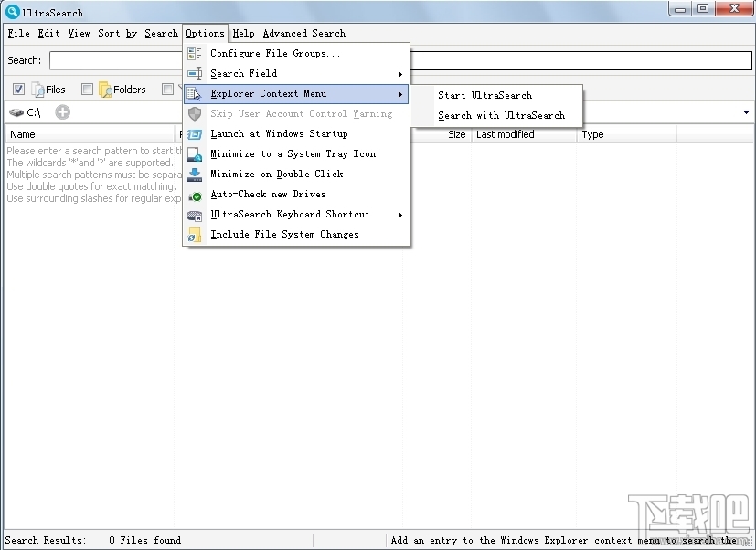Click the Explorer Context Menu icon
The image size is (756, 550).
[195, 93]
